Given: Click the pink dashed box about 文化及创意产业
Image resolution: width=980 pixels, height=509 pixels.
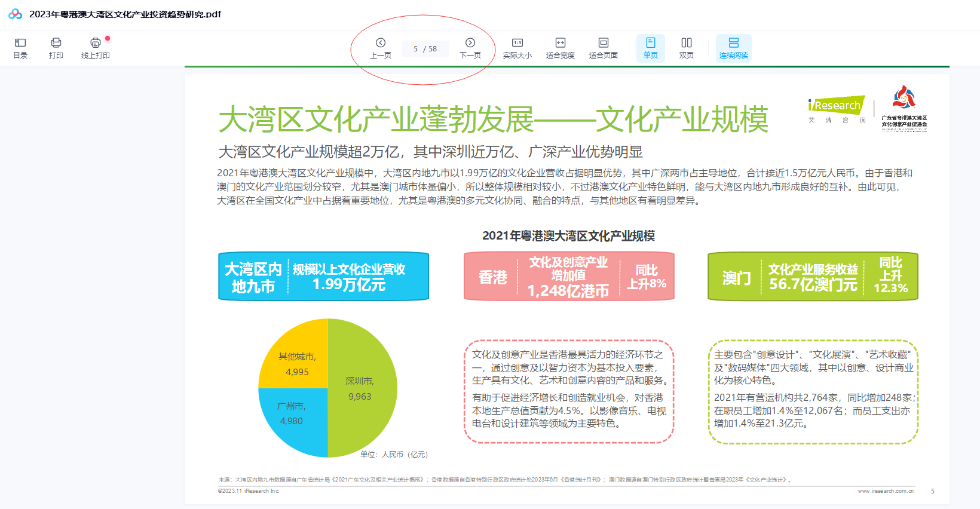Looking at the screenshot, I should [x=569, y=392].
